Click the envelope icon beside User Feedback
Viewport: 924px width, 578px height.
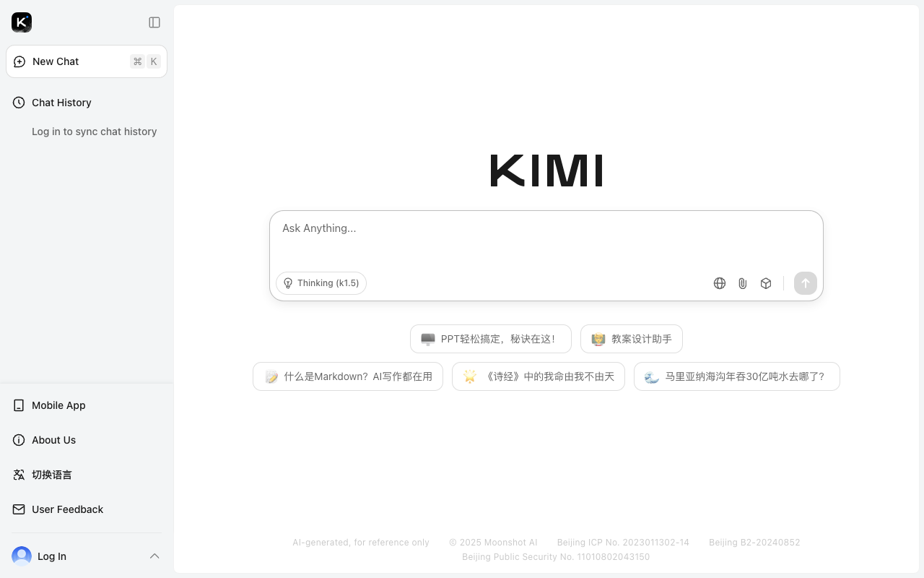tap(19, 509)
